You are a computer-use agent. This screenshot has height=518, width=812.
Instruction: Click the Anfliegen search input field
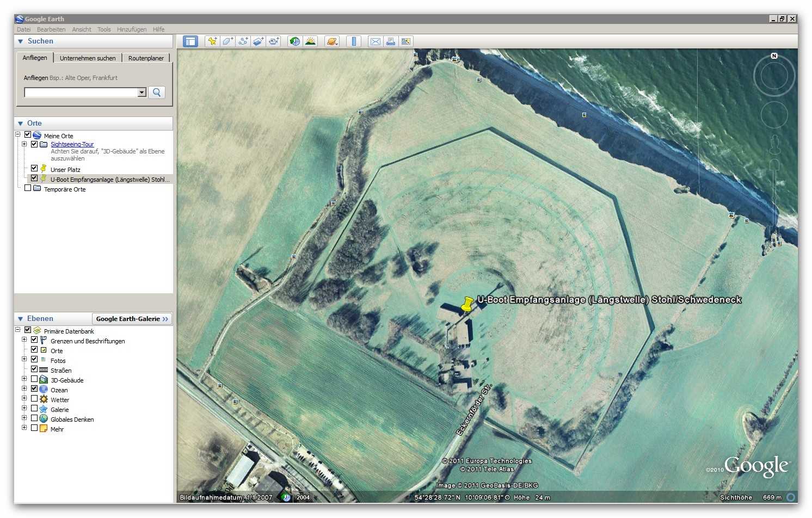[81, 92]
